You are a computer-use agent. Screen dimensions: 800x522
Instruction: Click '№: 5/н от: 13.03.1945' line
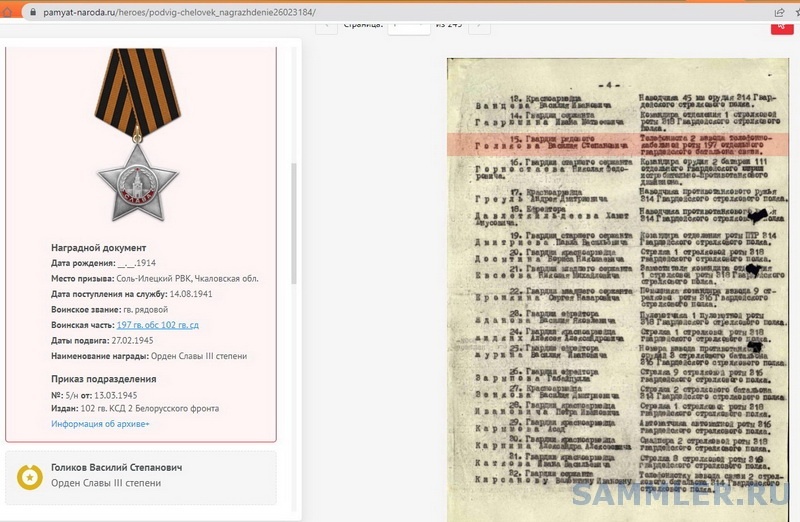[94, 395]
